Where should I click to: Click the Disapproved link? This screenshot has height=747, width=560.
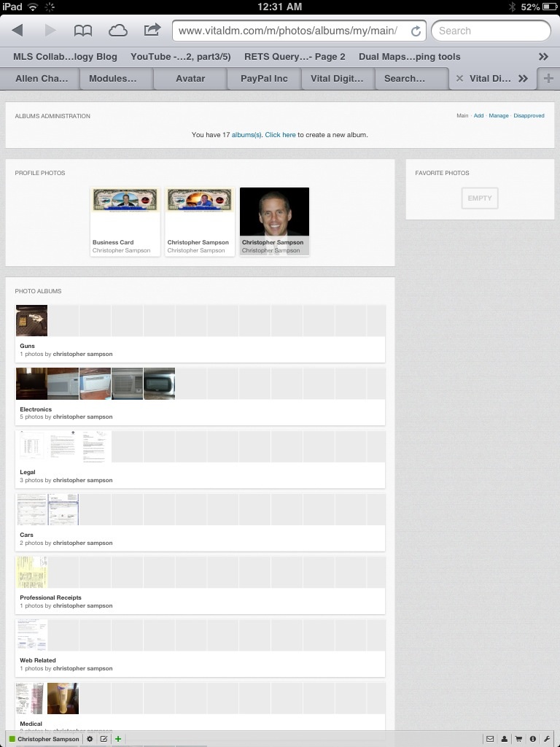pyautogui.click(x=529, y=116)
